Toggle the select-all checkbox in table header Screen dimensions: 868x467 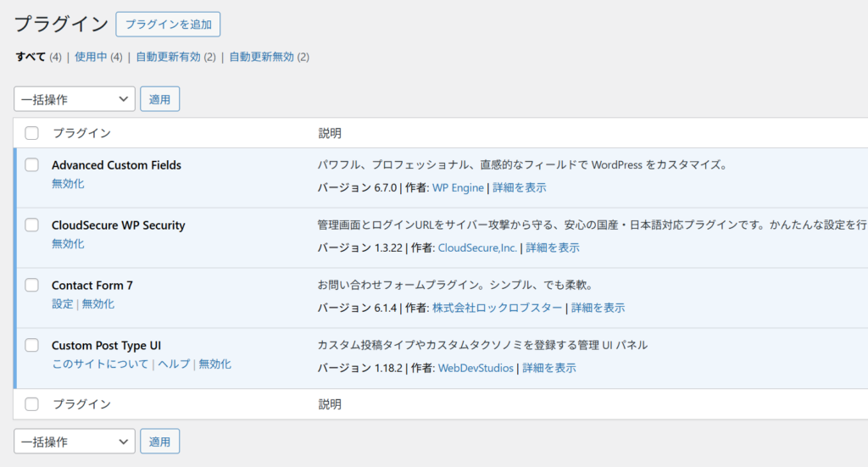click(x=32, y=133)
